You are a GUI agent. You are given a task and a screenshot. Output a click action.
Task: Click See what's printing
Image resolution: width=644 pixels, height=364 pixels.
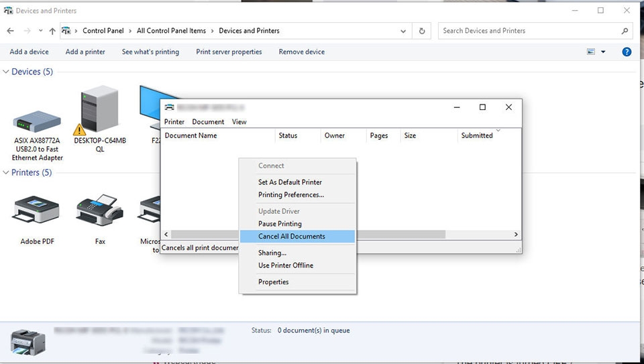point(150,52)
